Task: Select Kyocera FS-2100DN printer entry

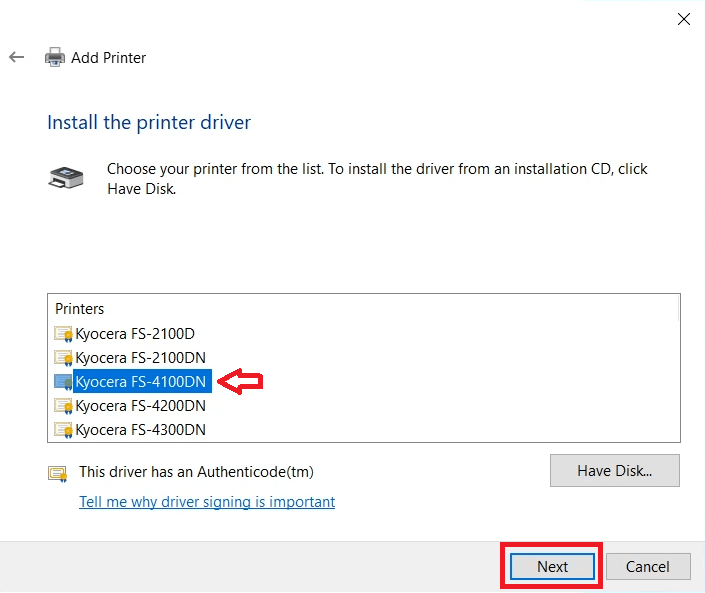Action: (140, 358)
